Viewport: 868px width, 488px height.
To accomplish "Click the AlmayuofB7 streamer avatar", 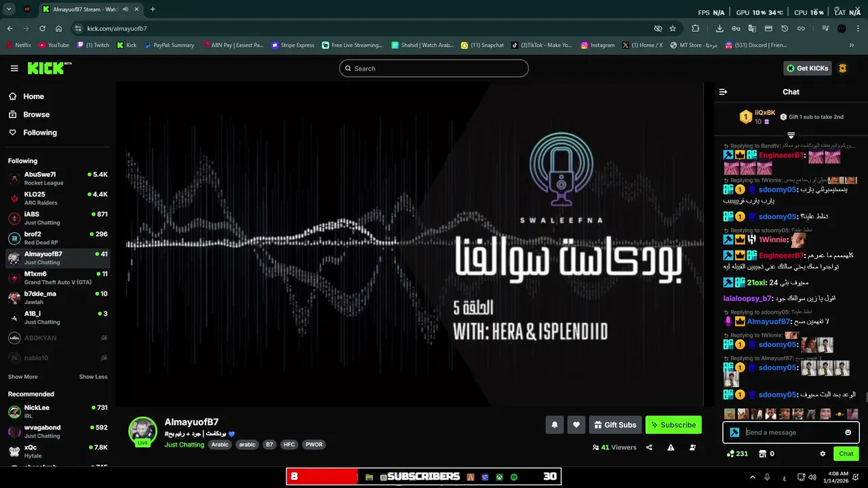I will click(142, 431).
